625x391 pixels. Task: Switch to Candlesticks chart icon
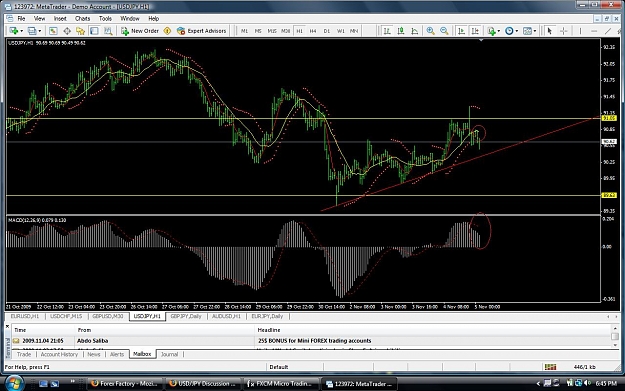point(401,31)
